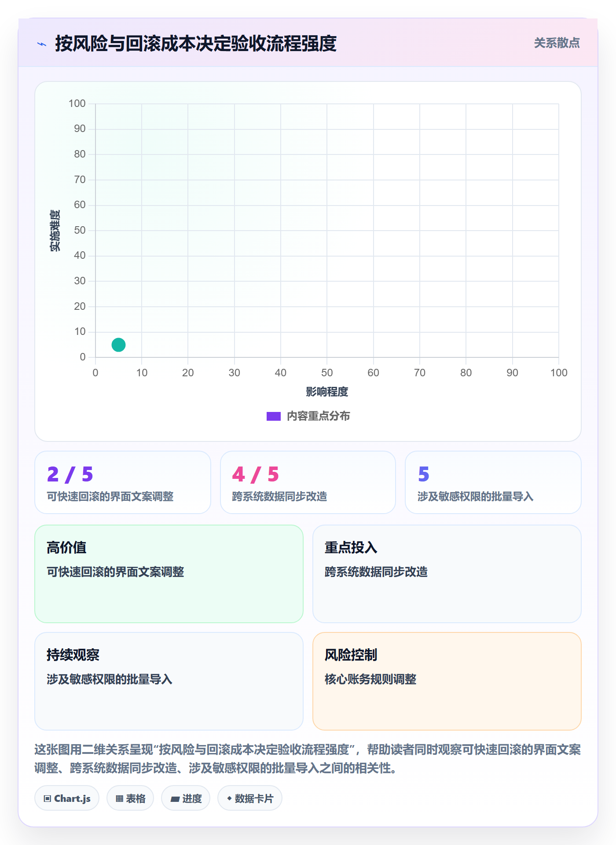Screen dimensions: 616x845
Task: Select 涉及敏感权限的批量导入 in the 持续观察 card
Action: tap(110, 680)
